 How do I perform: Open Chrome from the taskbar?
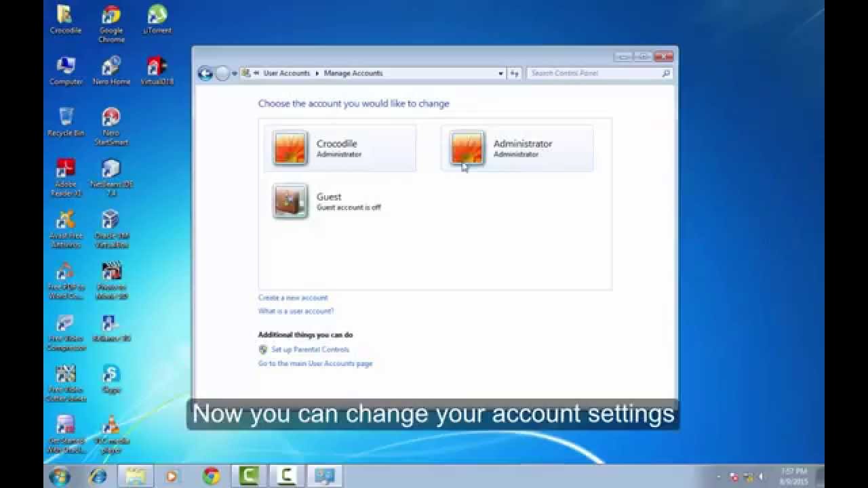pos(211,476)
